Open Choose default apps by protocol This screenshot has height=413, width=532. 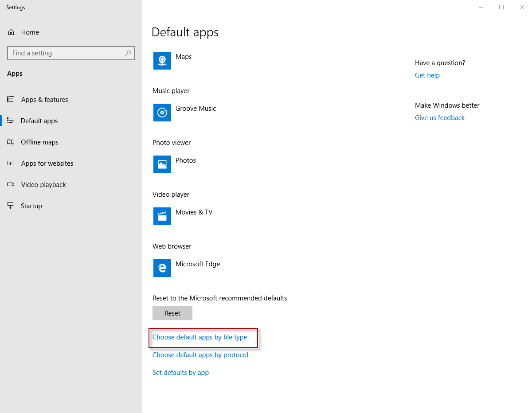tap(200, 355)
